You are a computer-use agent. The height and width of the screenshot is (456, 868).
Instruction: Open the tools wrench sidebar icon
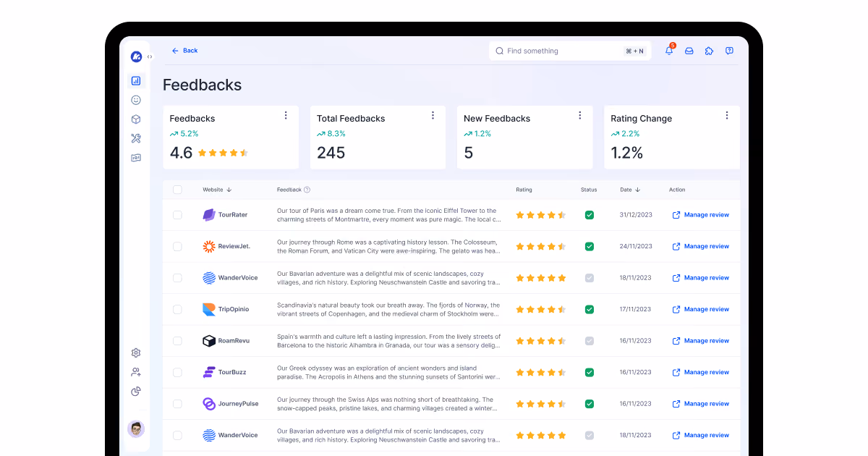click(136, 138)
